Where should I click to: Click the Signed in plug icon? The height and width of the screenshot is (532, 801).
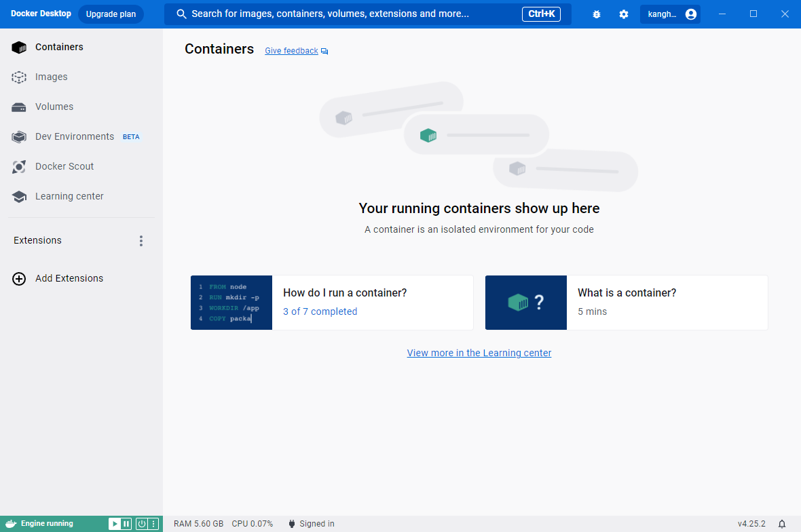[x=292, y=524]
